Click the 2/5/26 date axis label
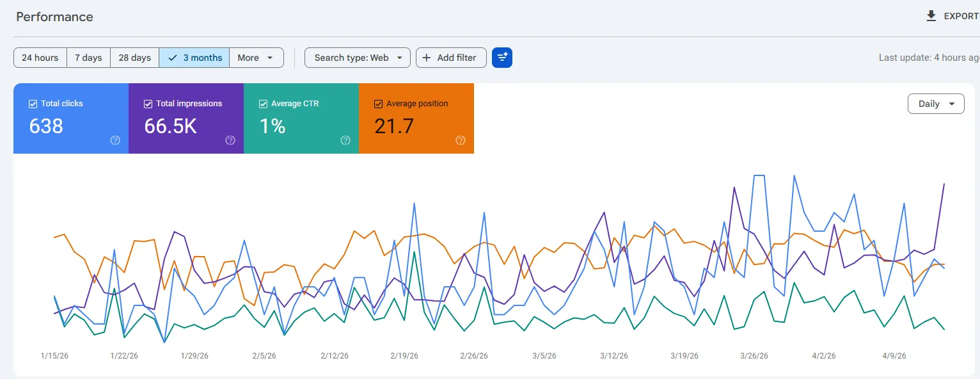980x379 pixels. point(264,356)
